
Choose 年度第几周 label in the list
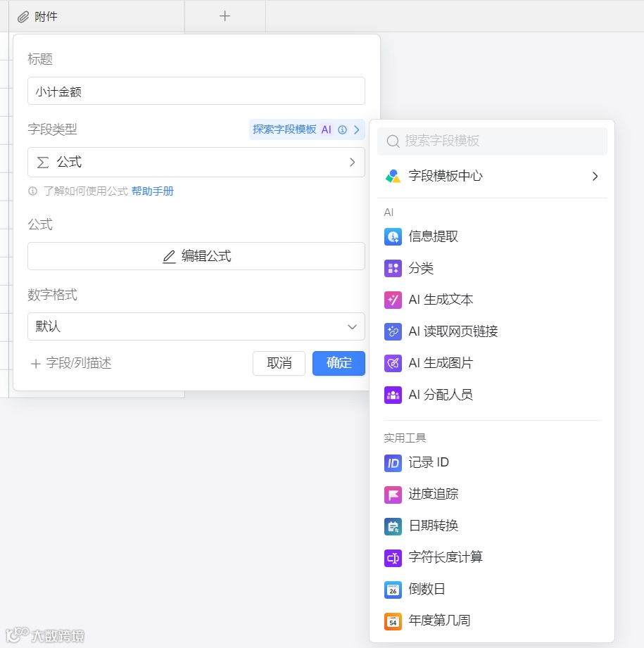[x=439, y=621]
